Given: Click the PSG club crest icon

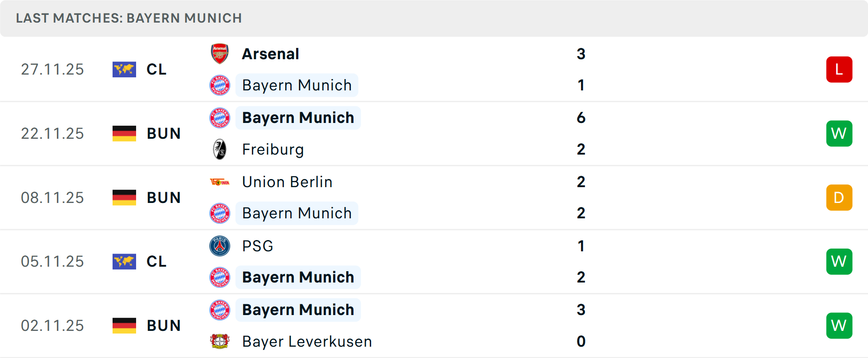Looking at the screenshot, I should pyautogui.click(x=220, y=246).
